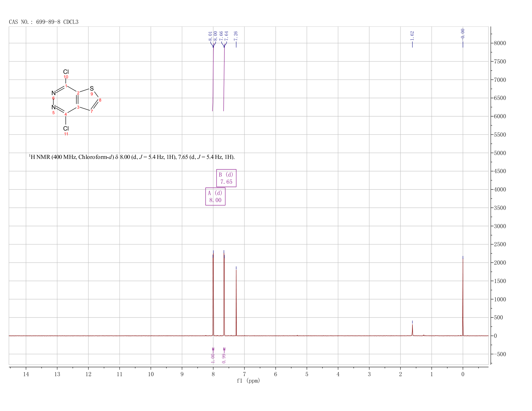Click the y-axis tick label 8000
This screenshot has height=411, width=532.
click(x=499, y=43)
